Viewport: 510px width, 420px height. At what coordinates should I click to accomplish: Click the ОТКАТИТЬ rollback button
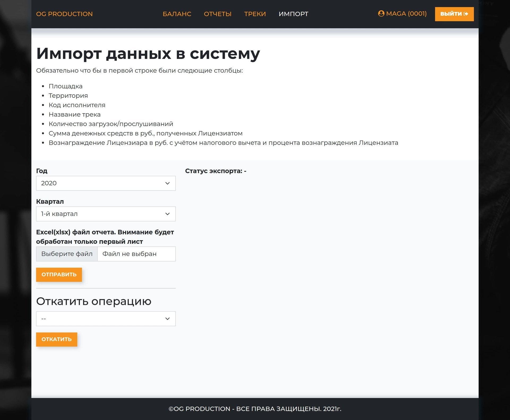pos(57,339)
